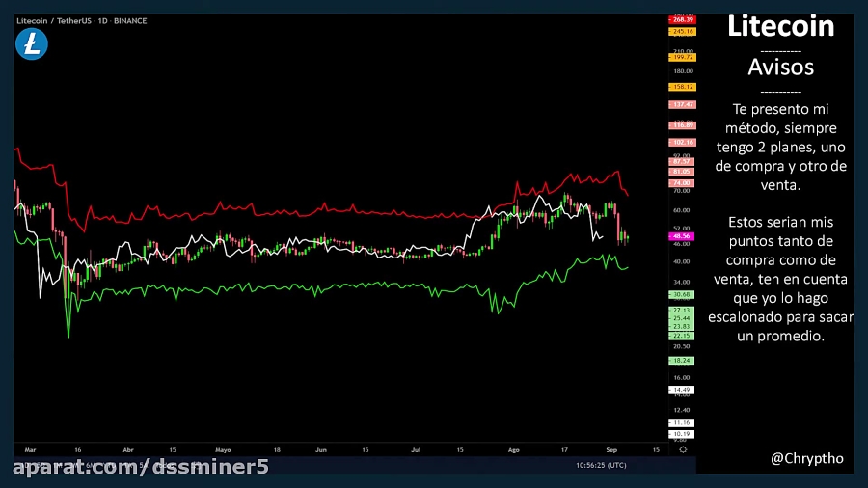Click the pink 81.05 price level
Image resolution: width=868 pixels, height=488 pixels.
coord(681,172)
